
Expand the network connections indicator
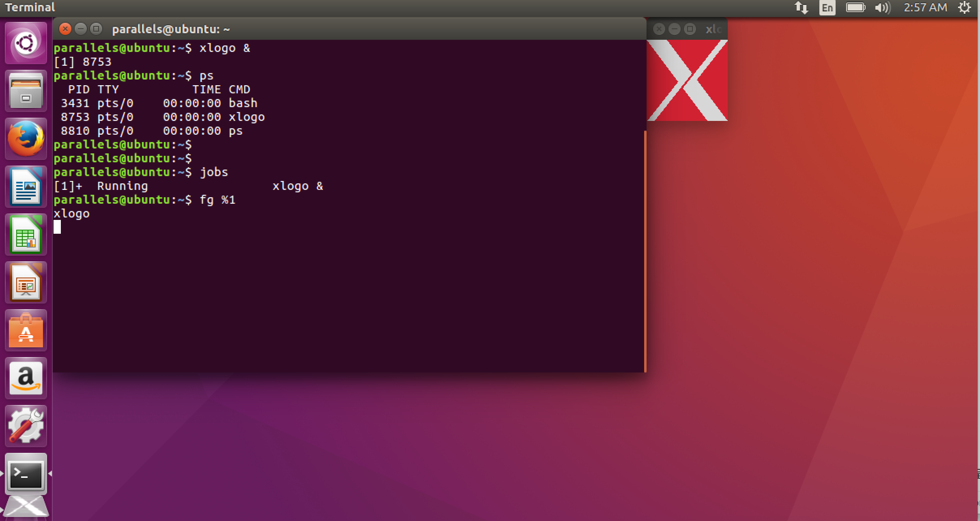coord(801,8)
